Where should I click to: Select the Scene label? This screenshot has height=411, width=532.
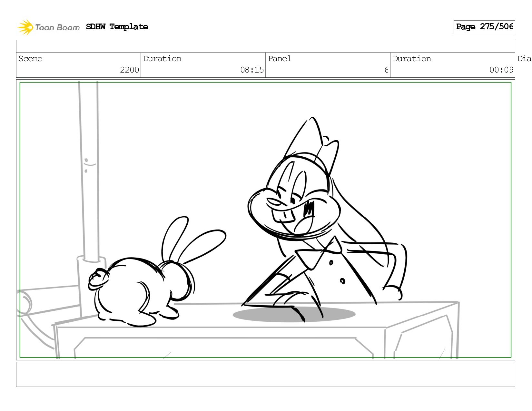click(30, 59)
